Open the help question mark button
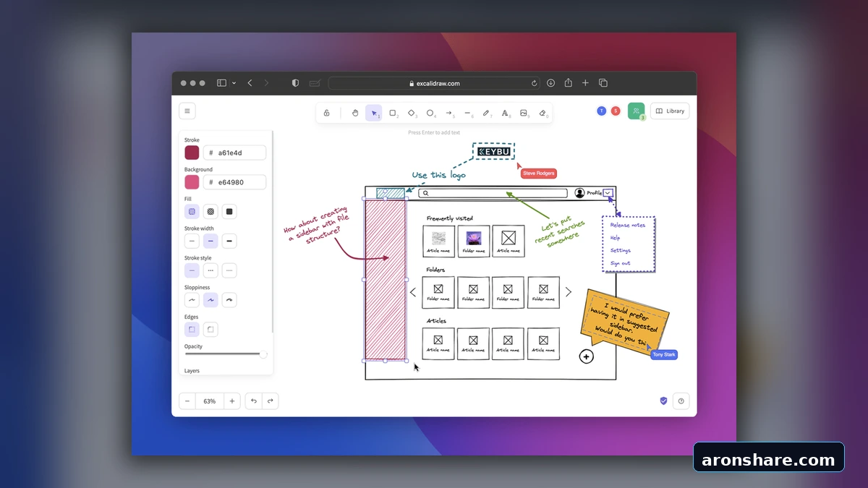Image resolution: width=868 pixels, height=488 pixels. pos(681,401)
